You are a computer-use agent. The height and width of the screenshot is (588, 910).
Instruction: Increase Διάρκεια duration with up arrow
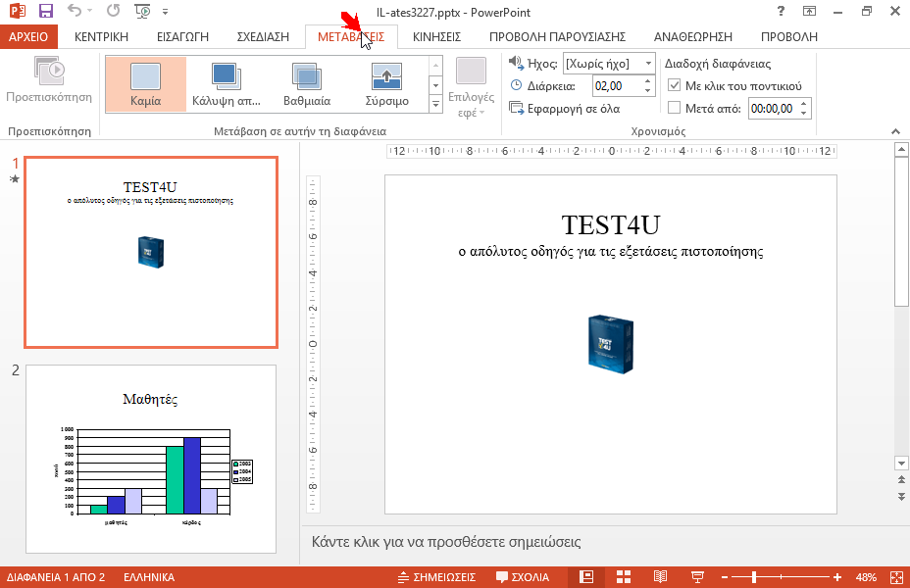[648, 81]
